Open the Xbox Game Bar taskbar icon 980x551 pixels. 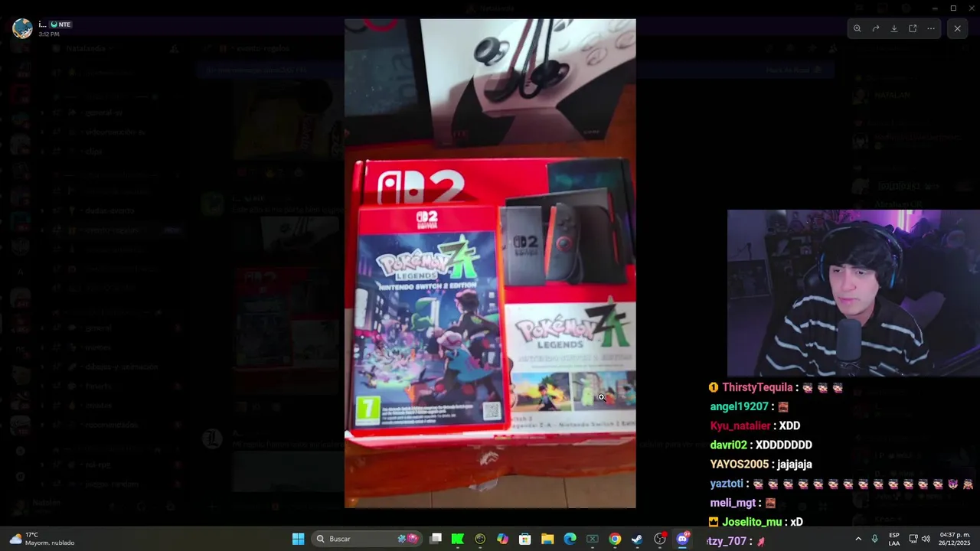click(592, 539)
